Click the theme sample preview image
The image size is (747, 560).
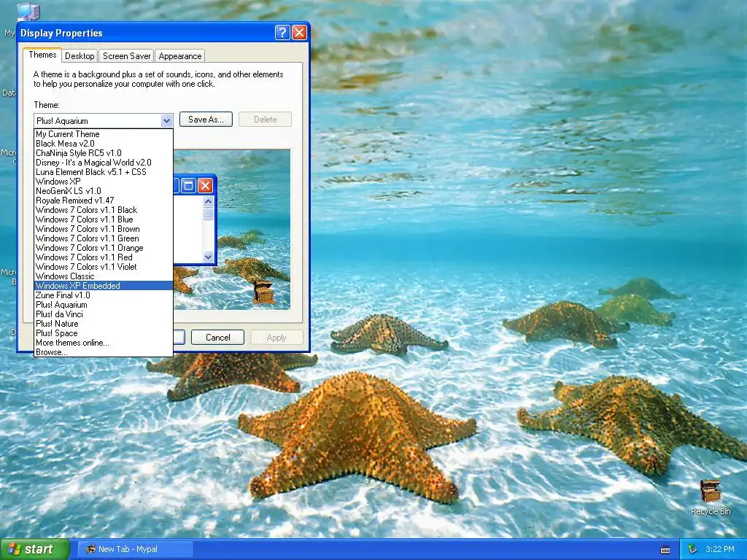point(232,230)
